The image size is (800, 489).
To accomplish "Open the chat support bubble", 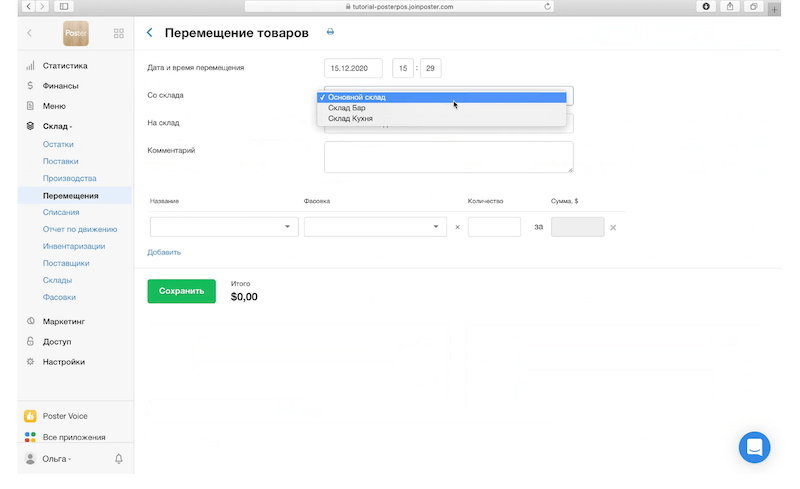I will 754,447.
